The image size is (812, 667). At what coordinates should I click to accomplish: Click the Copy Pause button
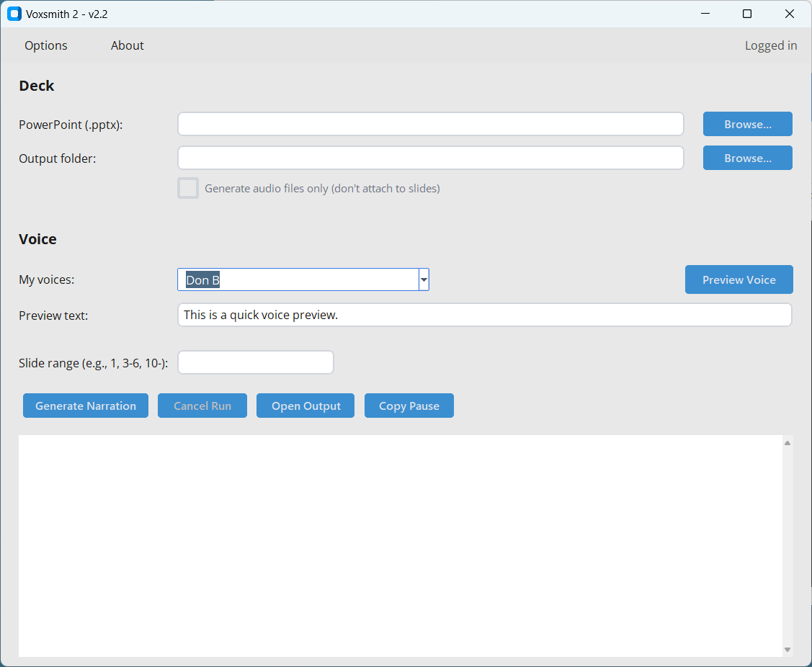409,406
